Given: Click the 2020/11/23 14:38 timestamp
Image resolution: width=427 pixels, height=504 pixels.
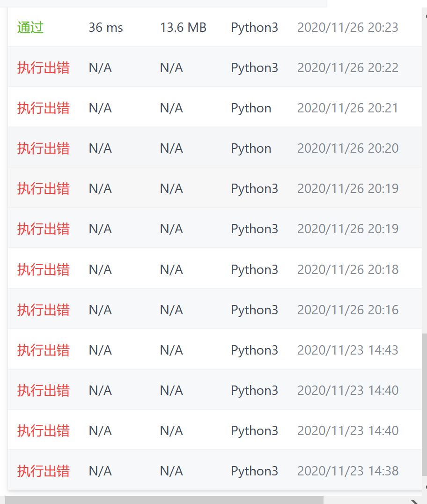Looking at the screenshot, I should [x=347, y=471].
